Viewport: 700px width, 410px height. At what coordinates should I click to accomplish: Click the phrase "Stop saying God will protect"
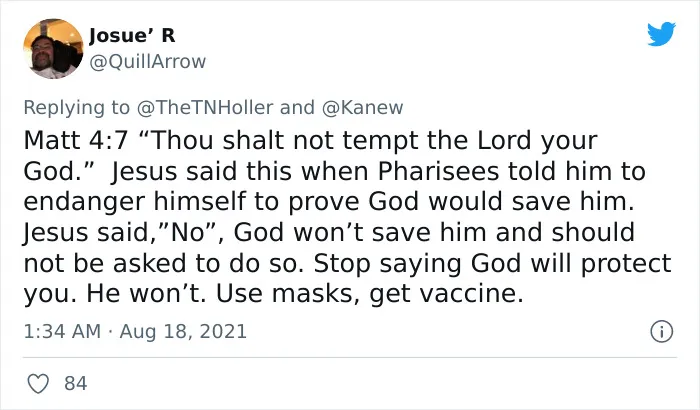(492, 264)
